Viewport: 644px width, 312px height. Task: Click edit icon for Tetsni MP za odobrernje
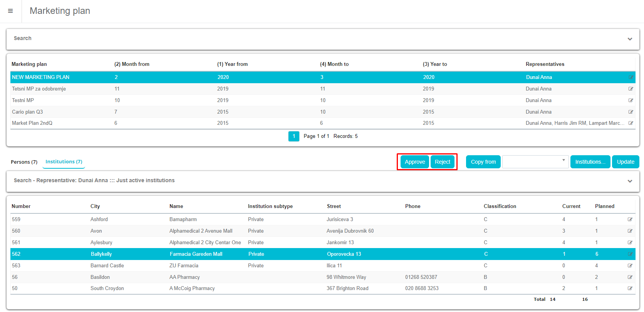(631, 89)
